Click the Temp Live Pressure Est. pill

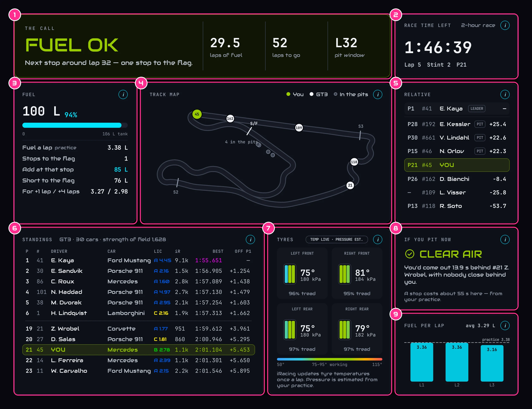tap(337, 239)
